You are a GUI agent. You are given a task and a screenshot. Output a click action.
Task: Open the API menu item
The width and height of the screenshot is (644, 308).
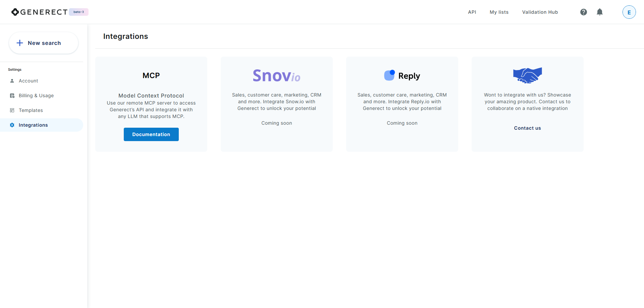[472, 12]
